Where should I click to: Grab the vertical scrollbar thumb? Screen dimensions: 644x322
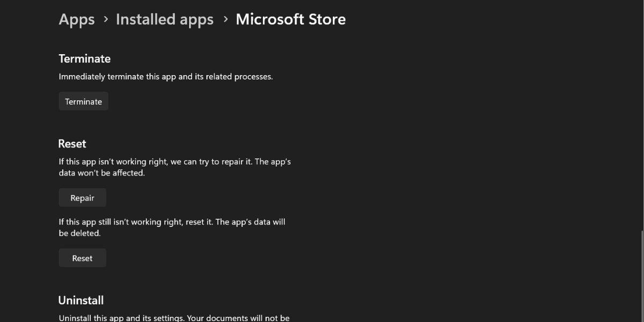[x=641, y=274]
